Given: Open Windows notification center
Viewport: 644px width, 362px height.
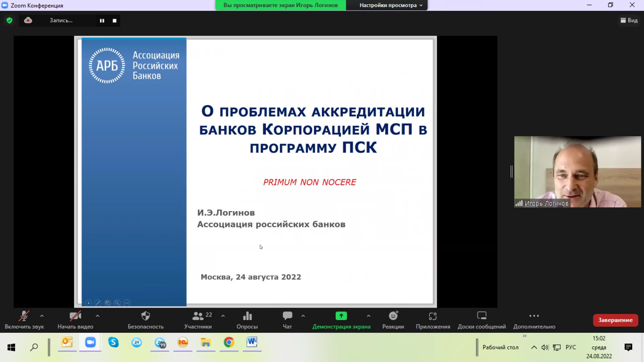Looking at the screenshot, I should (628, 347).
